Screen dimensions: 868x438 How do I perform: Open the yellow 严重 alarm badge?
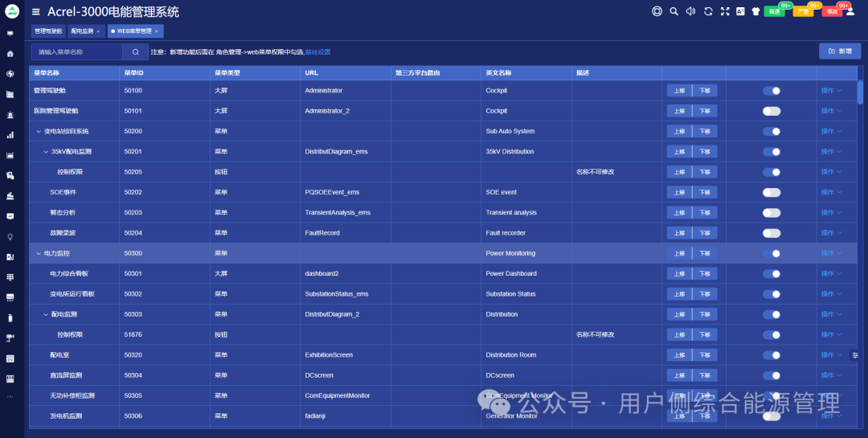click(803, 11)
